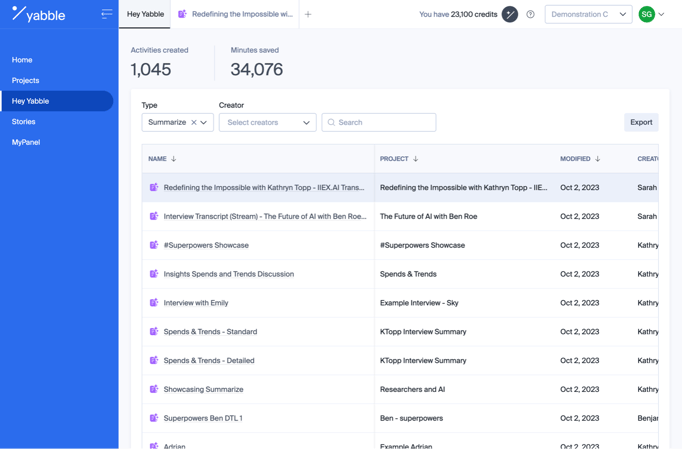Expand the Type Summarize dropdown arrow
The image size is (682, 451).
(204, 123)
